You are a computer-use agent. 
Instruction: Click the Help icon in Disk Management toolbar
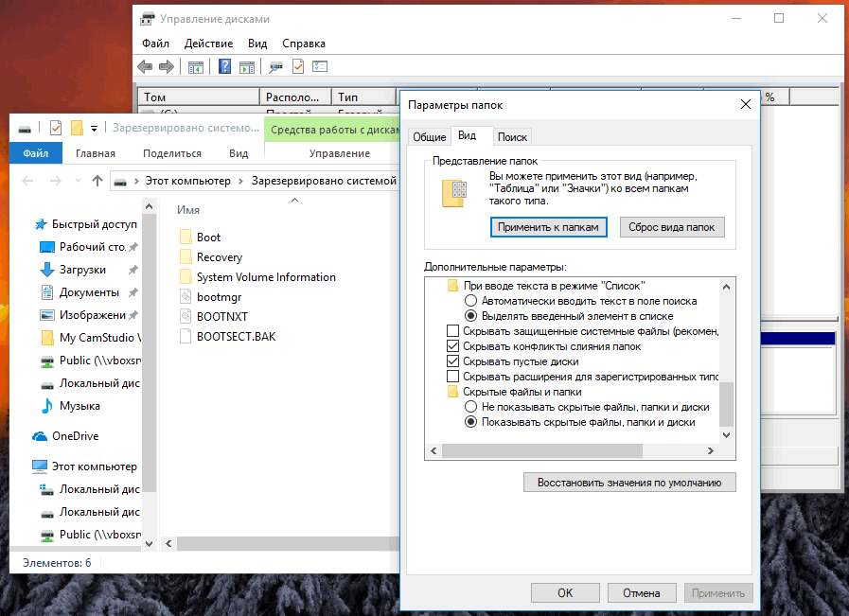pos(225,66)
